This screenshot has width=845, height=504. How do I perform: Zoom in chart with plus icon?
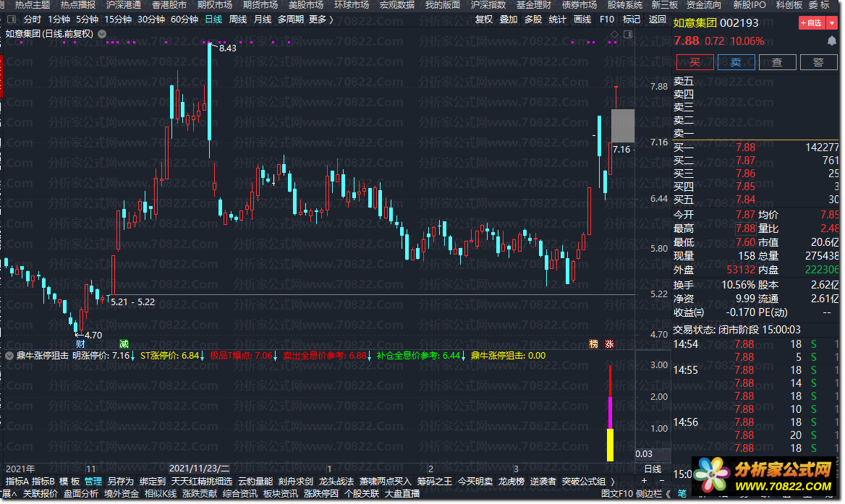point(644,481)
